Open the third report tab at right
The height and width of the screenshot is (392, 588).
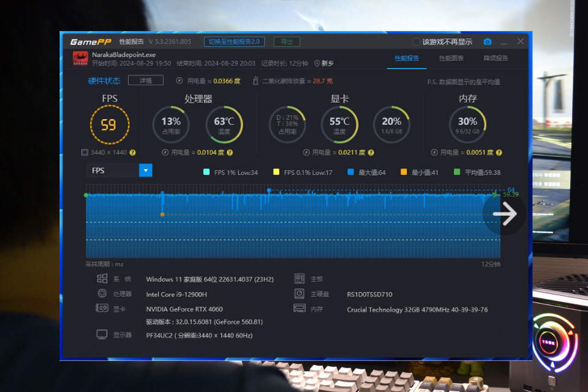coord(496,58)
